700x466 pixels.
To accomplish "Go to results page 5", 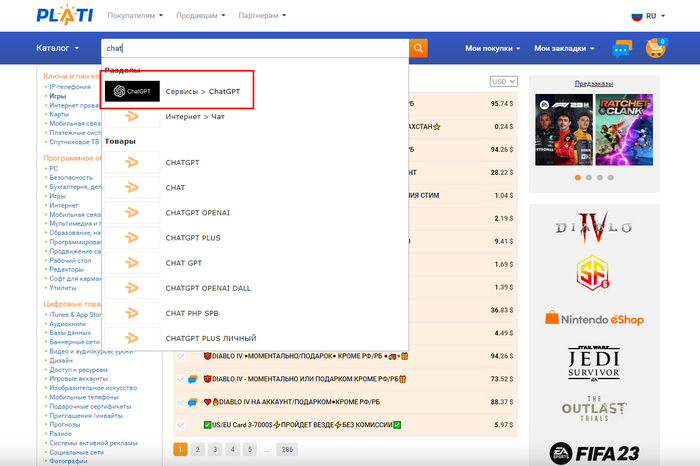I will (x=250, y=449).
